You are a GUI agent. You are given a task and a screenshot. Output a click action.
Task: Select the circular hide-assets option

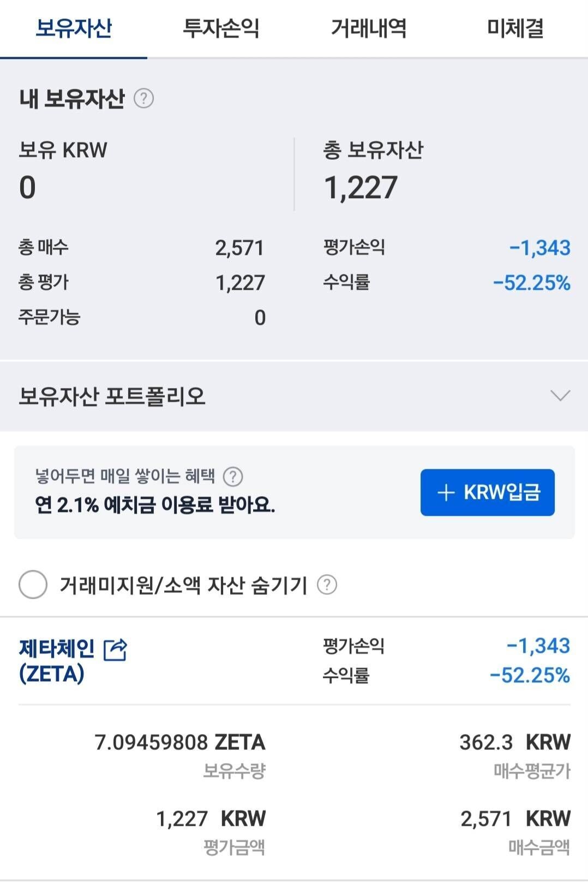(33, 585)
